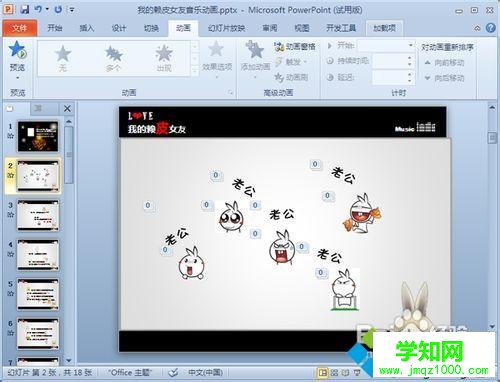Click the LOVE title text on slide
The image size is (500, 382).
tap(140, 116)
